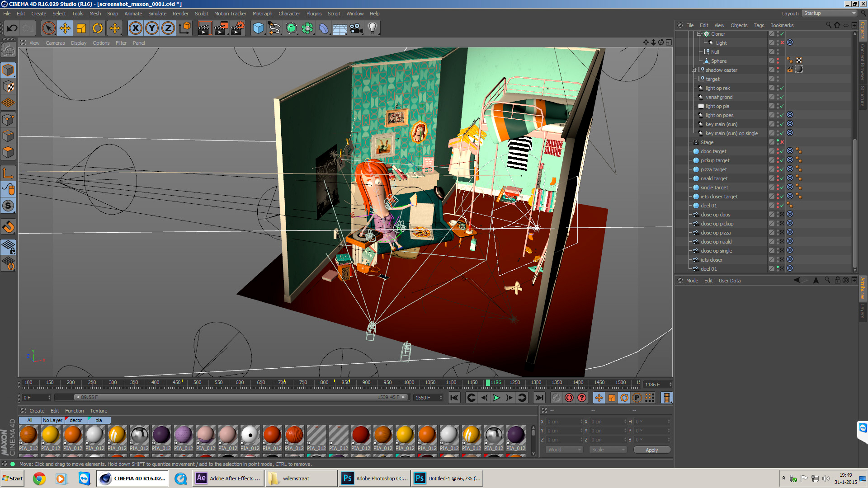868x488 pixels.
Task: Collapse the Cloner tree item
Action: (699, 34)
